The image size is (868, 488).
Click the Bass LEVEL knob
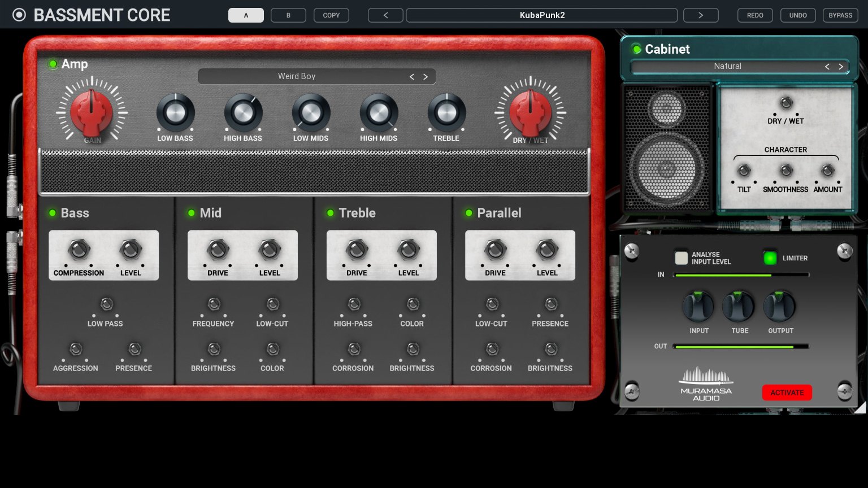click(x=131, y=249)
